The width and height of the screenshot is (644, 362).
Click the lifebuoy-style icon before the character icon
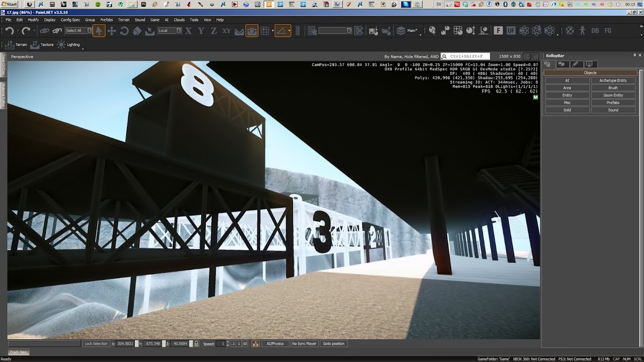569,31
